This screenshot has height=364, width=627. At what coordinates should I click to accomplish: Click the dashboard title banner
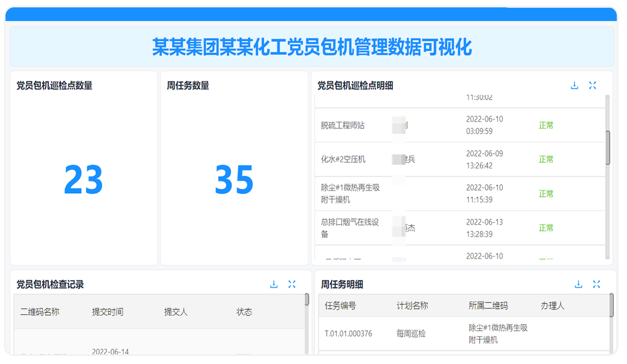click(313, 47)
